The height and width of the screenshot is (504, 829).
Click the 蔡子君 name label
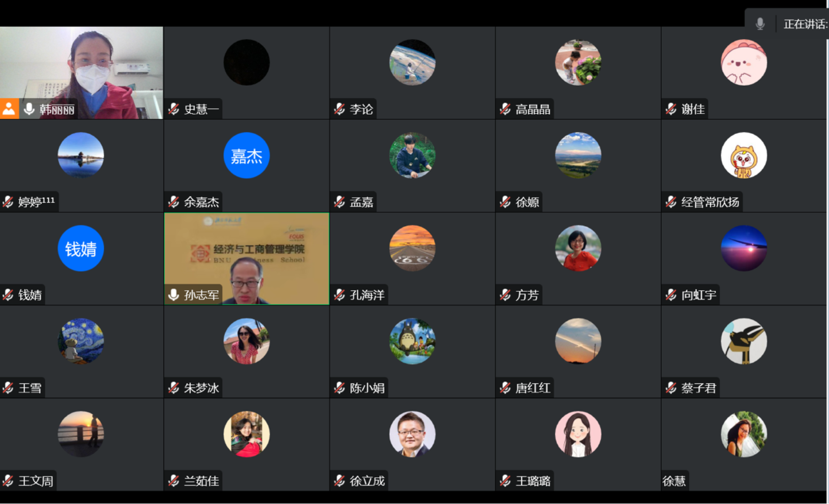[699, 388]
